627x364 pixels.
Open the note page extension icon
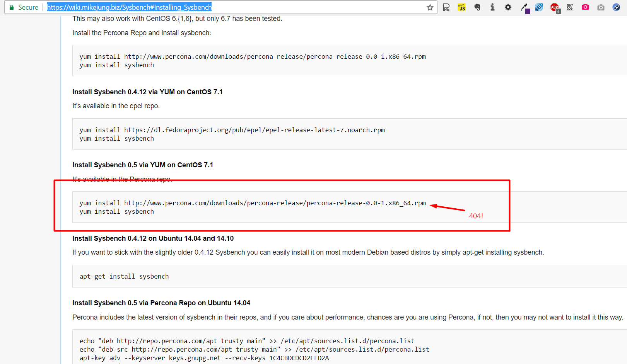pos(446,7)
